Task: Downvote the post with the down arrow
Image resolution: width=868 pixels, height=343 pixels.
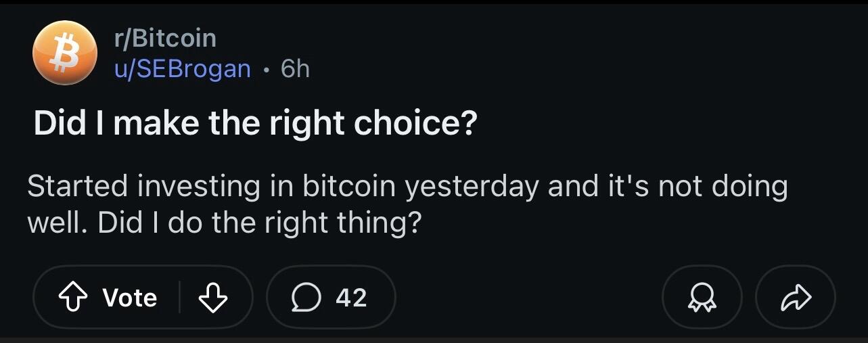Action: (x=213, y=297)
